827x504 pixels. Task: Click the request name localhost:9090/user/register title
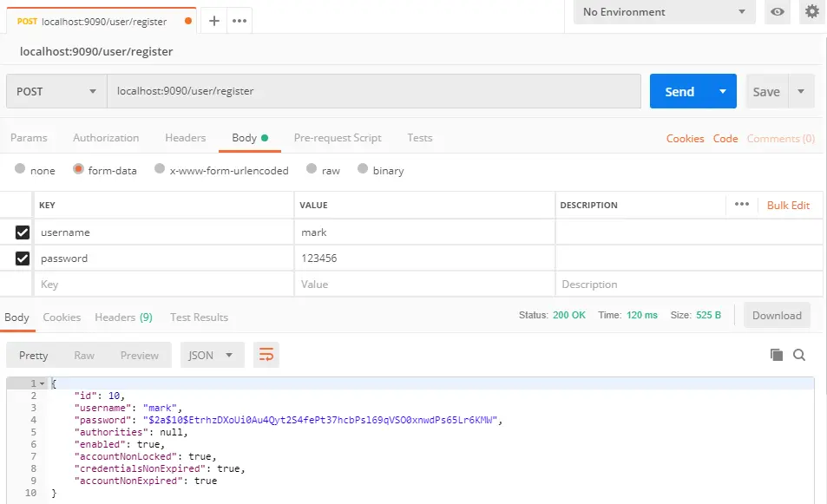(96, 51)
